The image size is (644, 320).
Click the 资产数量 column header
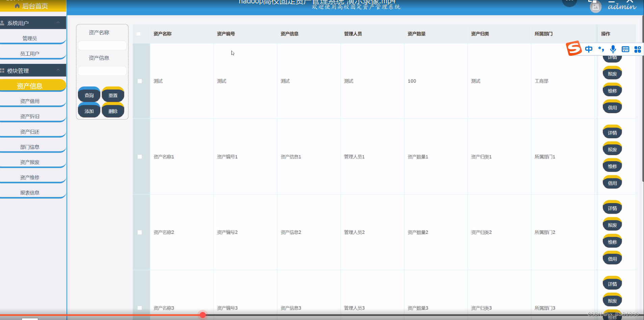416,34
